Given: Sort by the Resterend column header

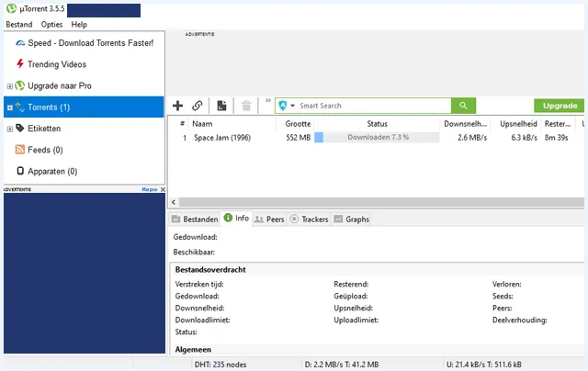Looking at the screenshot, I should click(x=558, y=124).
